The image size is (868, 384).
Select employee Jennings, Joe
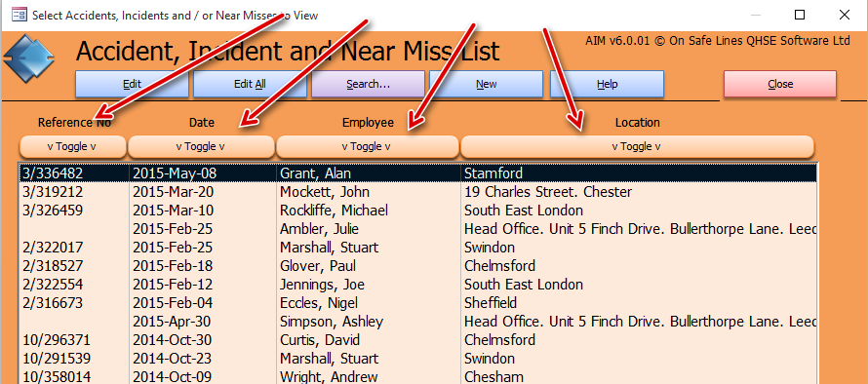point(322,285)
